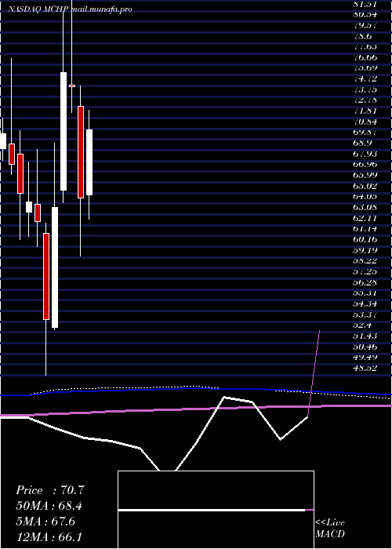Pick the 58.22 price label
The width and height of the screenshot is (392, 549).
pos(365,260)
